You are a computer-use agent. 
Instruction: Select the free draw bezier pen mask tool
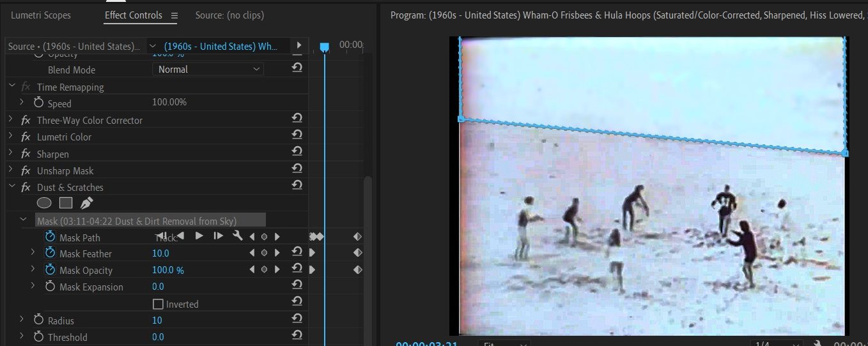[x=87, y=203]
